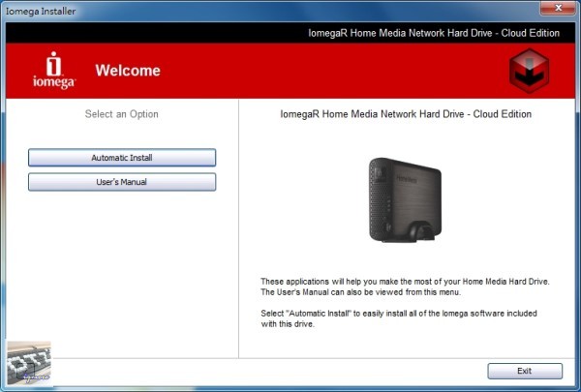581x392 pixels.
Task: Click the "Welcome" heading text
Action: (x=128, y=71)
